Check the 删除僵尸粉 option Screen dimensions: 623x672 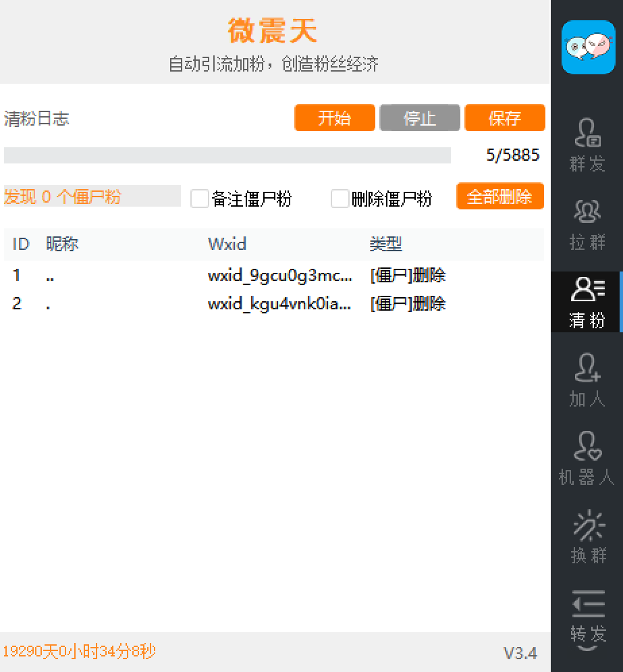[340, 198]
